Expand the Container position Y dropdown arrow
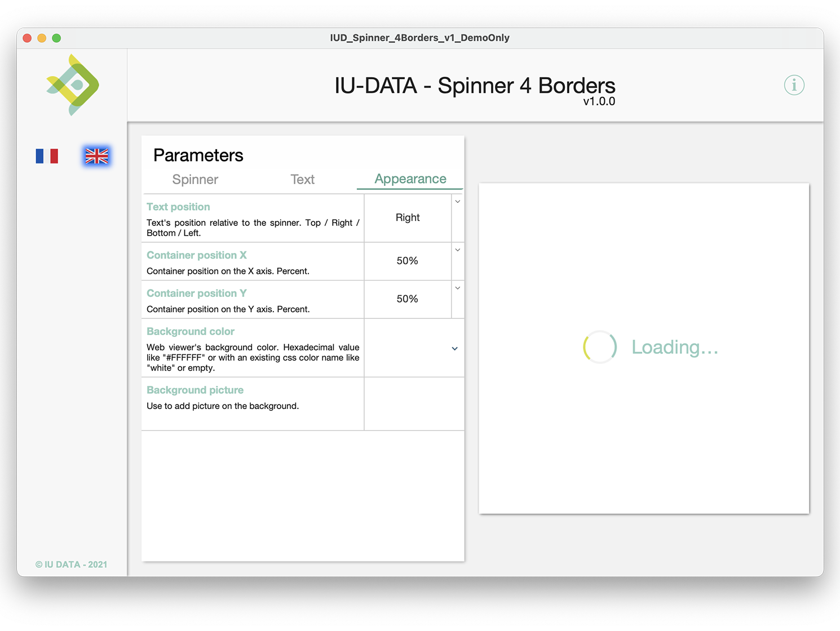The height and width of the screenshot is (631, 840). (x=458, y=288)
